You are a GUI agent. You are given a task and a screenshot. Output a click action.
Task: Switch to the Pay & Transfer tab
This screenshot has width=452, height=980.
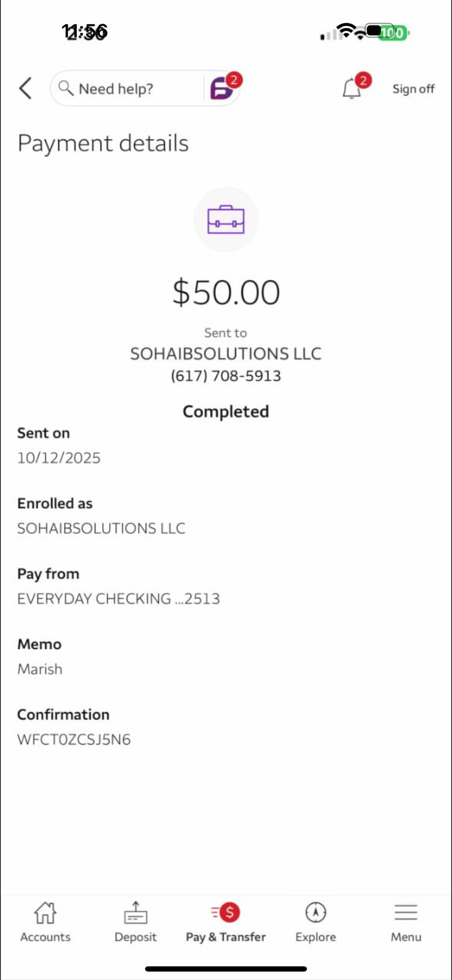226,922
